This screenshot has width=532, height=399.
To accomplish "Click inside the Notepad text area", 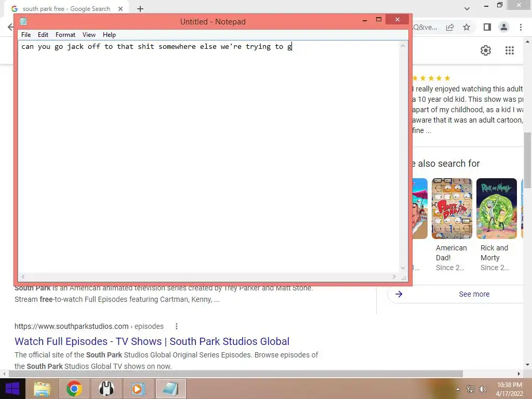I will coord(209,156).
